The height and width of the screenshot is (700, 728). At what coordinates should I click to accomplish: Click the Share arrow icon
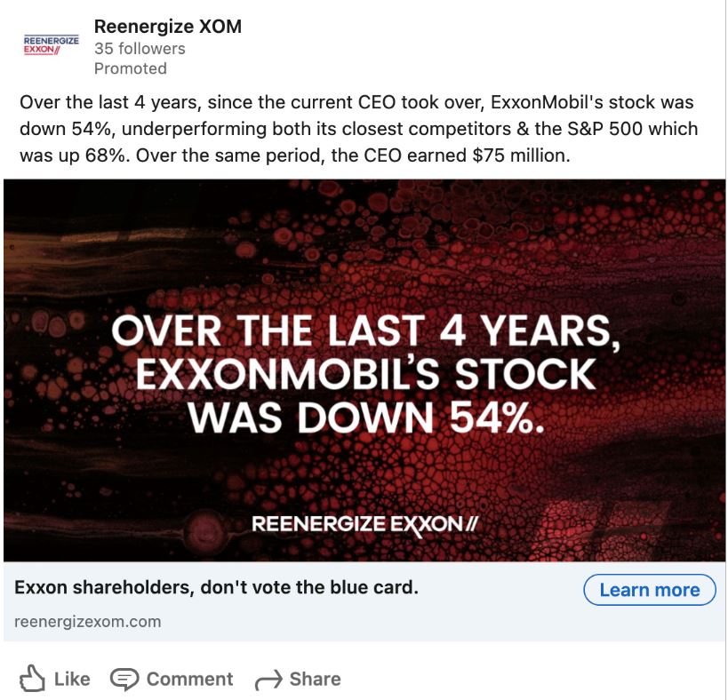(x=268, y=680)
